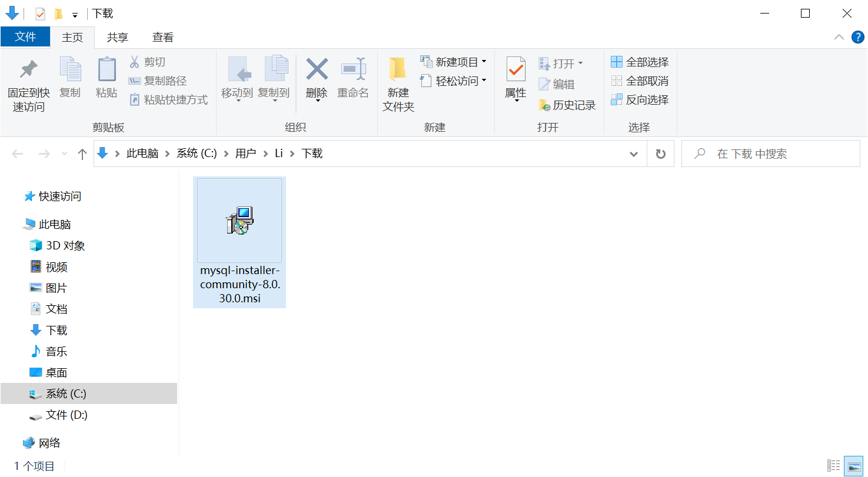Switch to the 查看 tab

tap(163, 38)
